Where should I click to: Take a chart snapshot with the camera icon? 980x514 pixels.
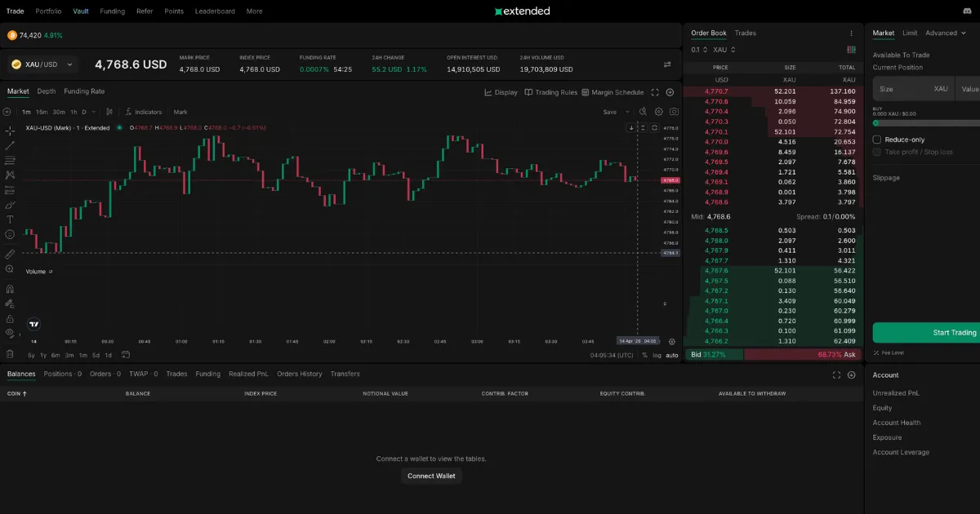tap(674, 112)
